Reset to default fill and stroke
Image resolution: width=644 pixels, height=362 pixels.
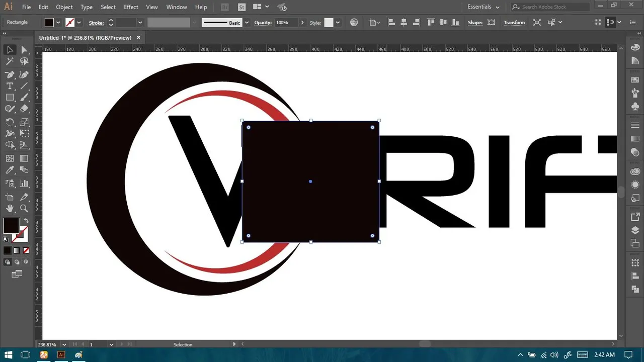(6, 239)
